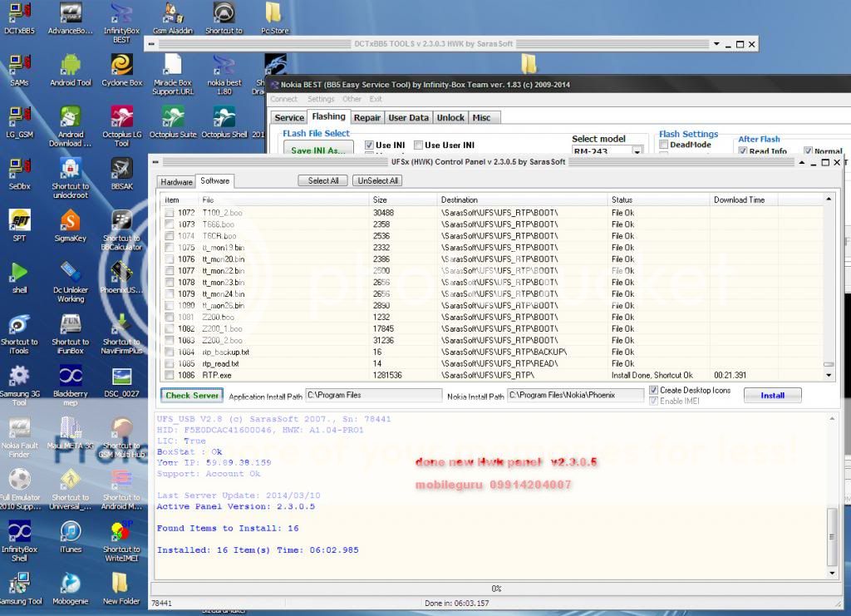This screenshot has height=616, width=851.
Task: Click file list scroll down arrow
Action: [x=829, y=375]
